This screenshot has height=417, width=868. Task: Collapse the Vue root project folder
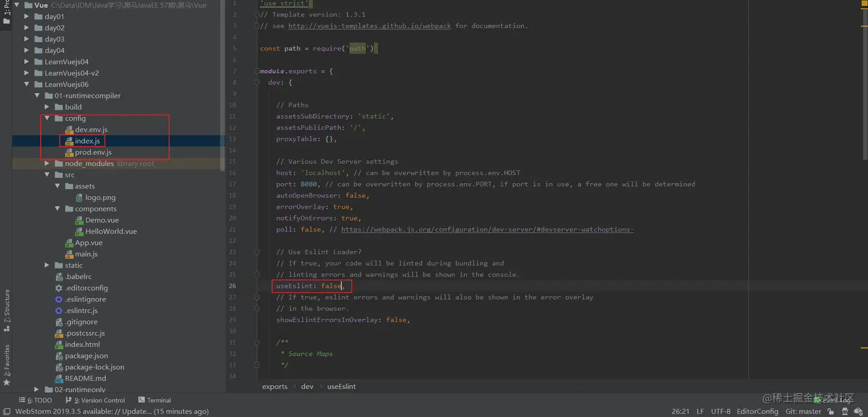click(17, 5)
